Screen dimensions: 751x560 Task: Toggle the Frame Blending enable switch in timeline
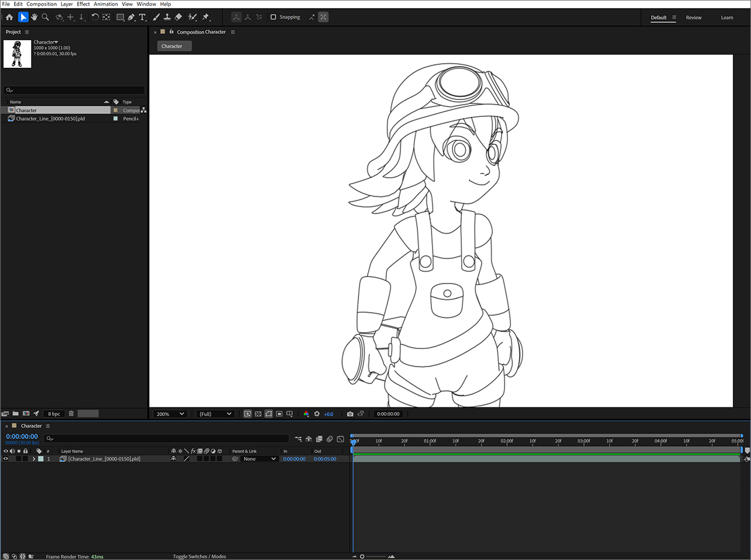[x=319, y=439]
